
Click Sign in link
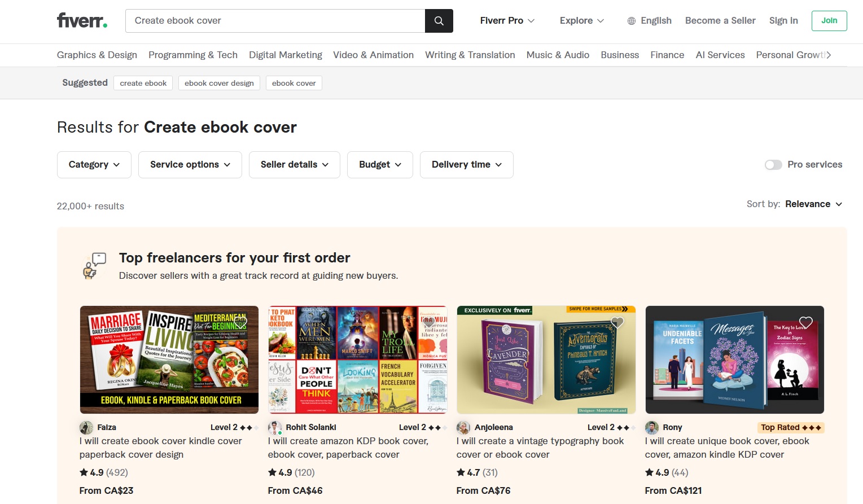783,21
